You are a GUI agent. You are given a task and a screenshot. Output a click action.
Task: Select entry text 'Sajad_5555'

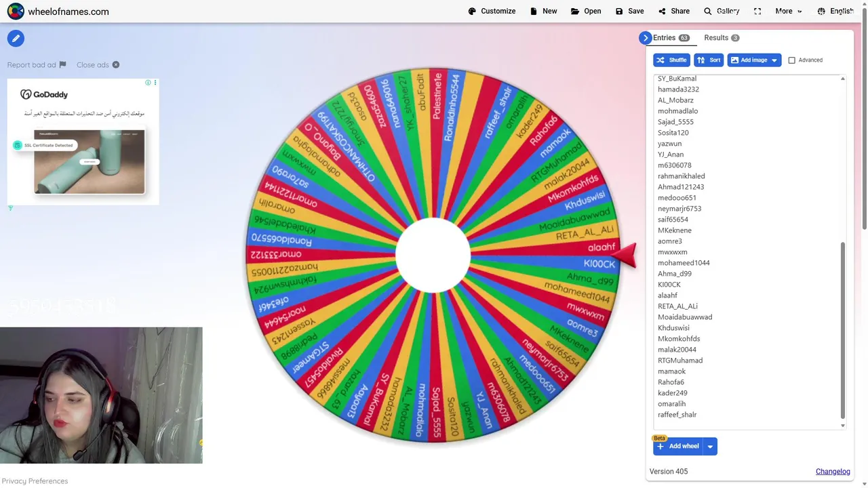675,122
